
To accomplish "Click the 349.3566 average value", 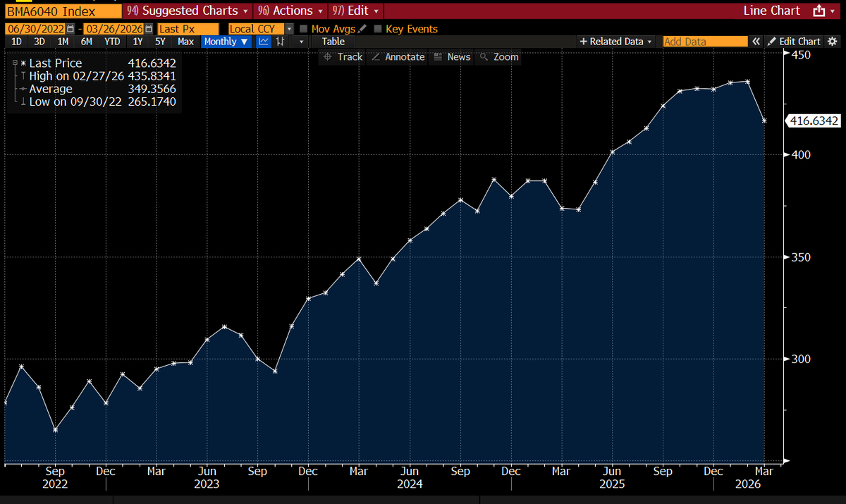I will pos(152,89).
